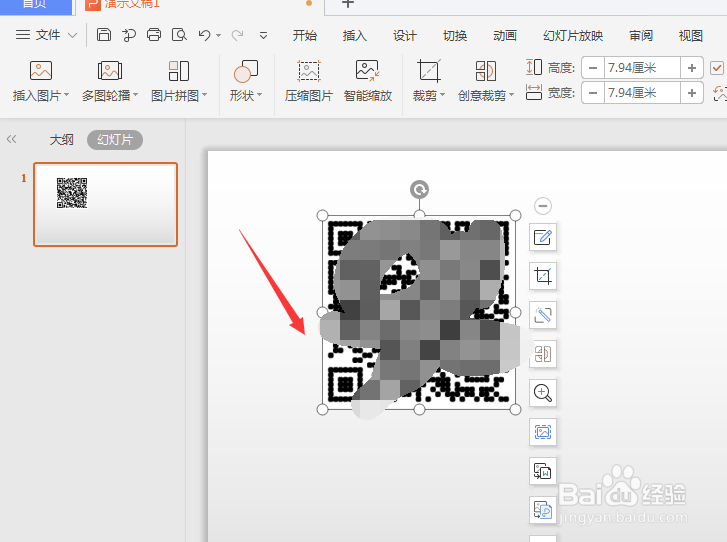Click the picture to text floating icon
The width and height of the screenshot is (727, 542).
click(542, 471)
